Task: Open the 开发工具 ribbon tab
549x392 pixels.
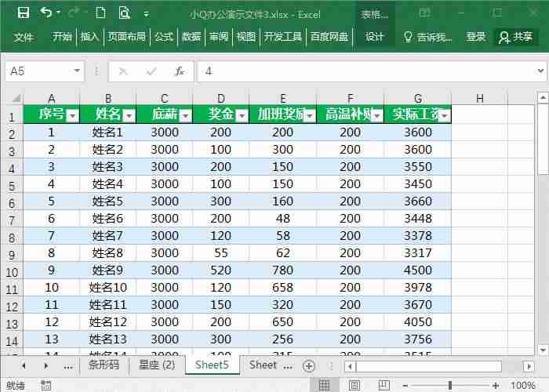Action: pos(283,37)
